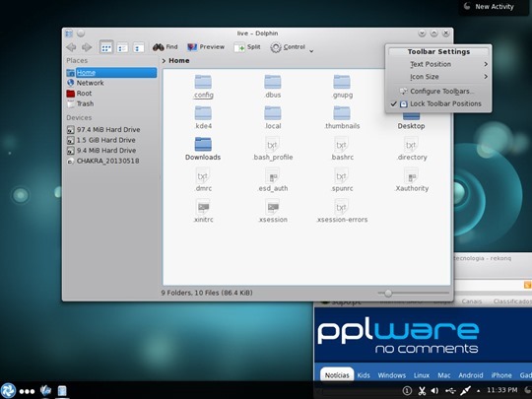Open Mac link in rekonq page
This screenshot has height=399, width=532.
444,375
